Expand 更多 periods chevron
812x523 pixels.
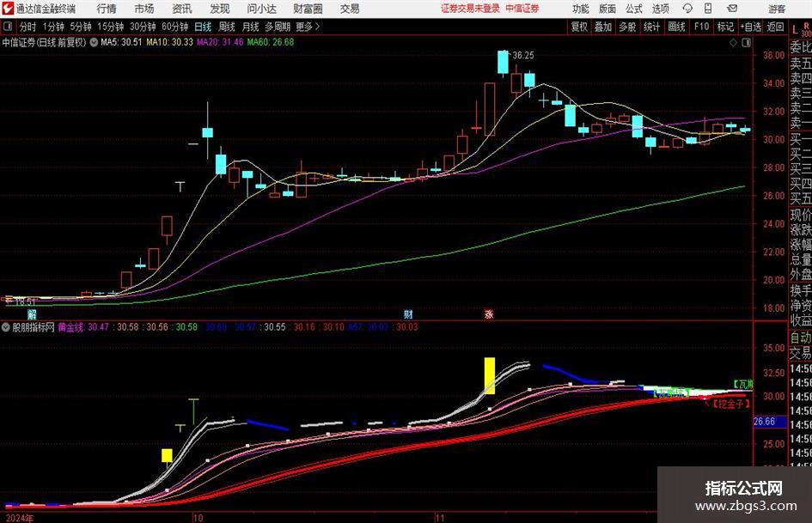point(317,27)
